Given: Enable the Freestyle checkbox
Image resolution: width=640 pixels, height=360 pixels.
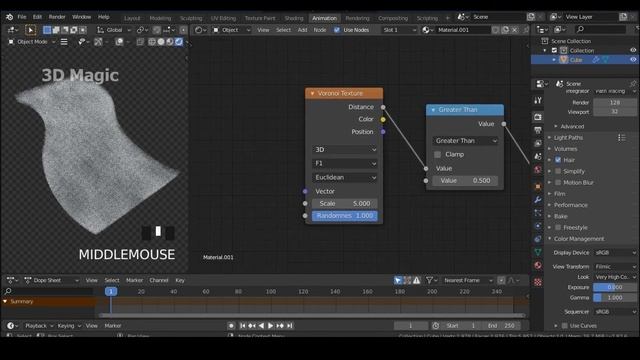Looking at the screenshot, I should tap(558, 227).
